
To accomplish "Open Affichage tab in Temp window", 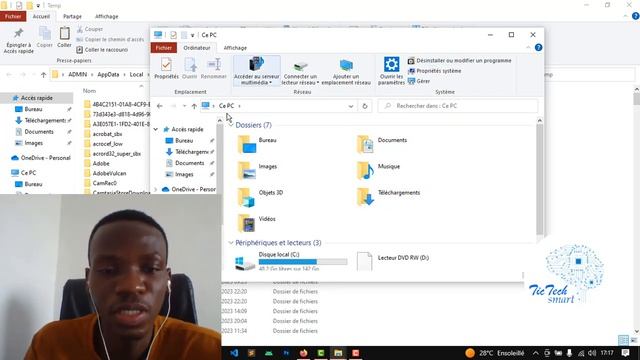I will [x=107, y=16].
